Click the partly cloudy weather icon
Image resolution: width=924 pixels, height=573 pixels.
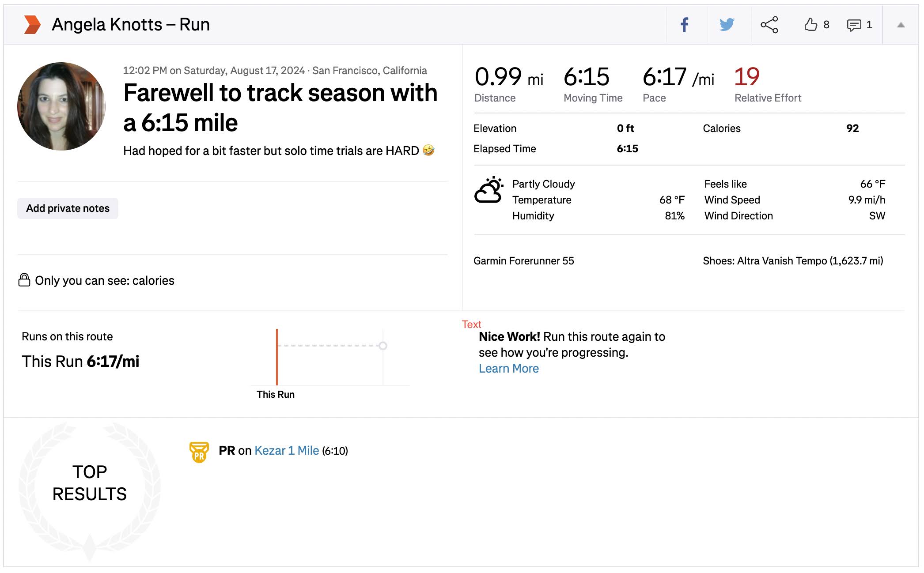click(x=489, y=191)
